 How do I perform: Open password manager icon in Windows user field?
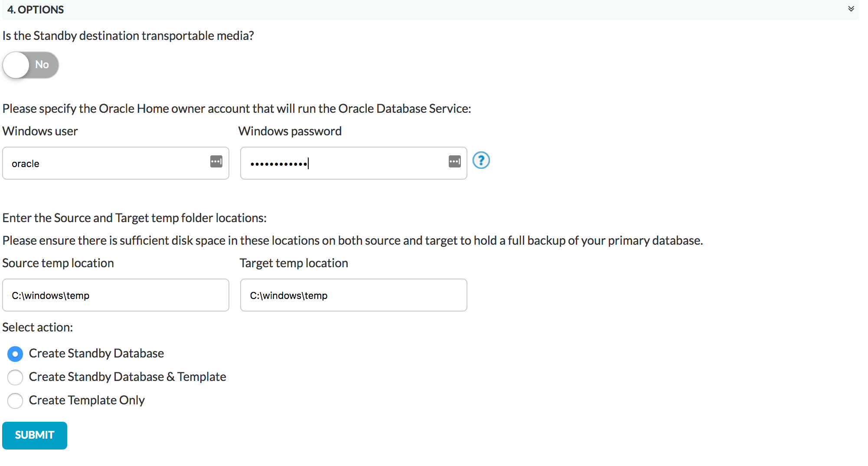point(216,161)
